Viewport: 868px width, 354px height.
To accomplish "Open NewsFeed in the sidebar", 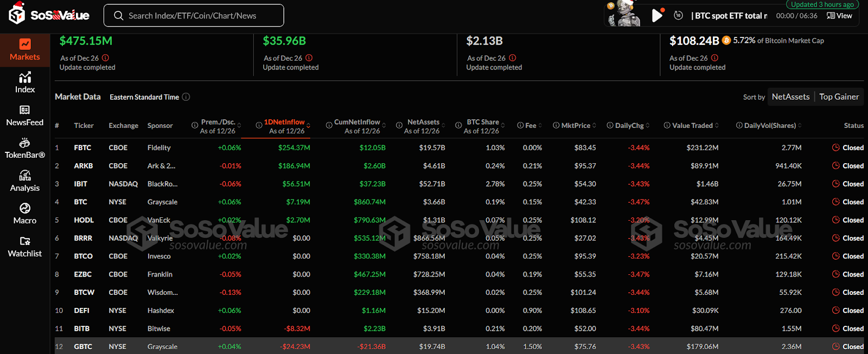I will 25,116.
